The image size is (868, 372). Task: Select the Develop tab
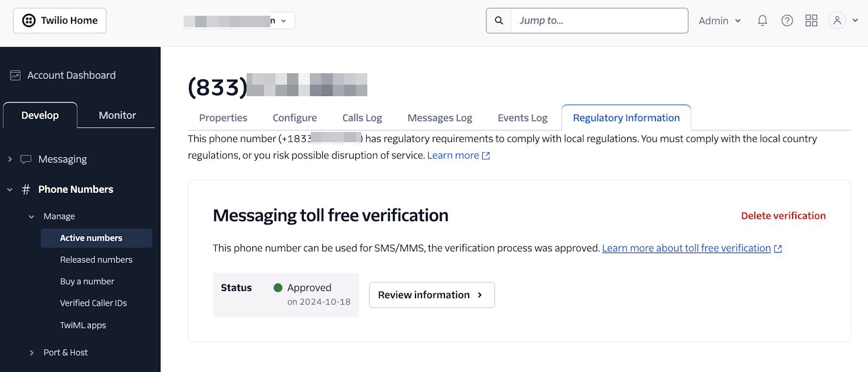[40, 115]
